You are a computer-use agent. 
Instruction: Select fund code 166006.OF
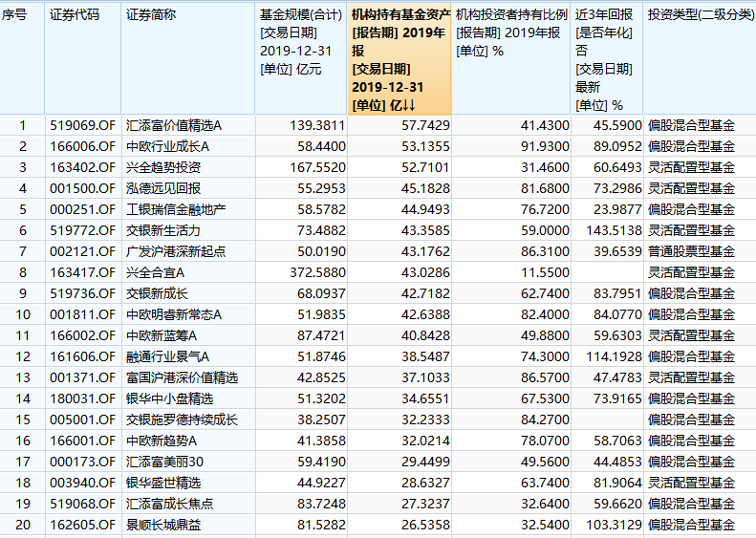tap(82, 146)
